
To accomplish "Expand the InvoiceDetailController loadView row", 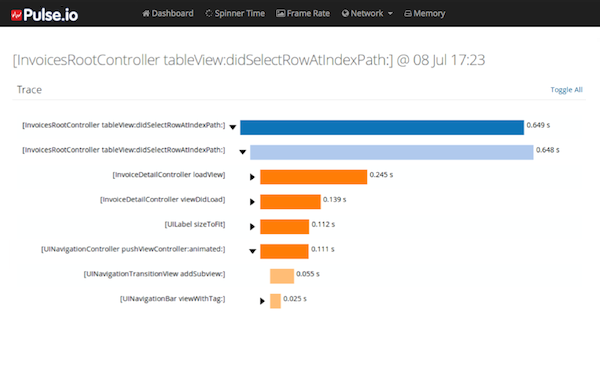I will pos(252,177).
